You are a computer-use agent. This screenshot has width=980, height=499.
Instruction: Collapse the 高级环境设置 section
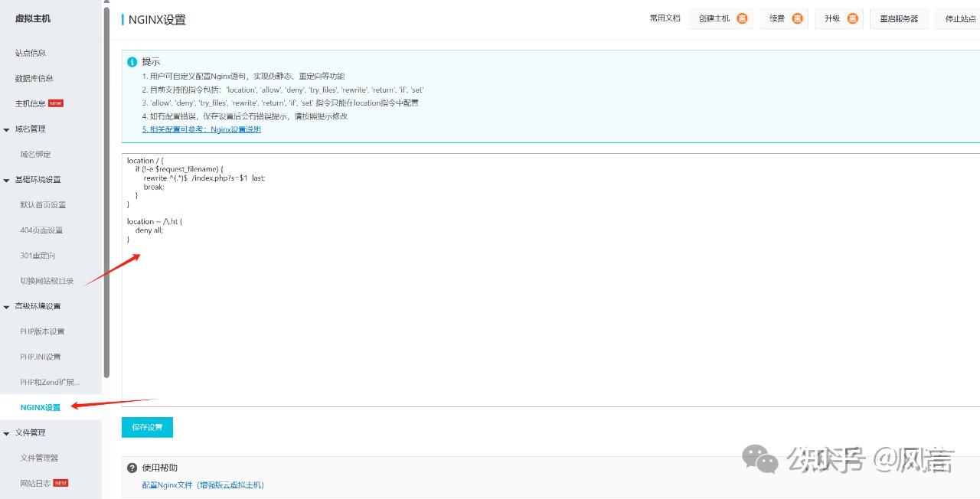coord(7,306)
